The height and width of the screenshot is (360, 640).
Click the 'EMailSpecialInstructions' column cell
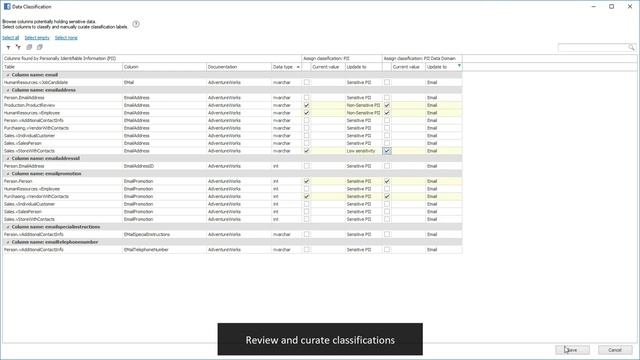tap(164, 235)
